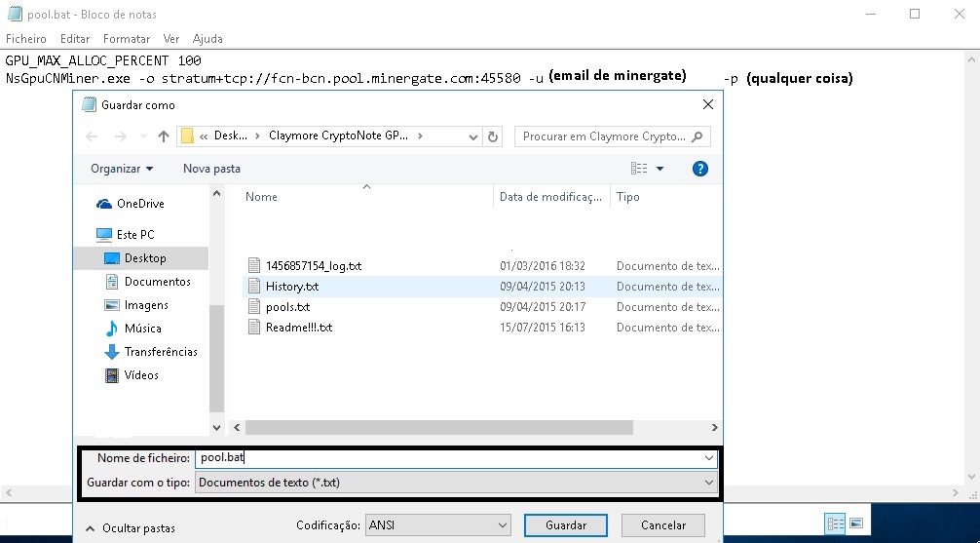980x543 pixels.
Task: Click the navigation pane down scroll arrow
Action: point(217,428)
